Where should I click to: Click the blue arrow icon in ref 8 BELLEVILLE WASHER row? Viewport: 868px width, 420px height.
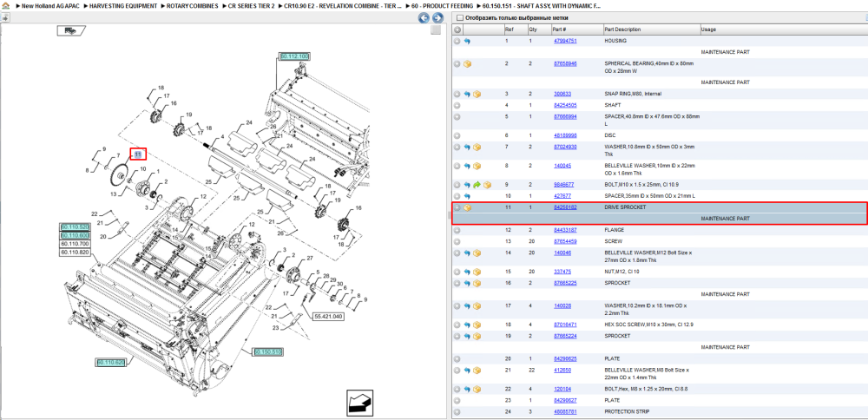(x=467, y=166)
